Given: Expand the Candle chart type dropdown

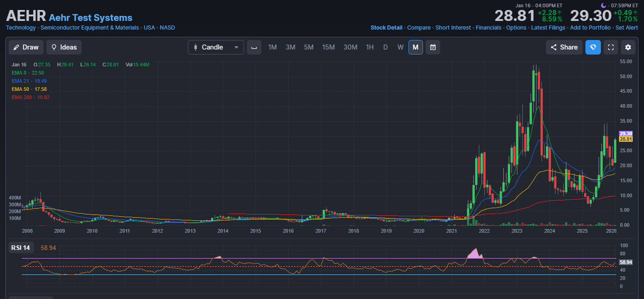Looking at the screenshot, I should pyautogui.click(x=216, y=47).
